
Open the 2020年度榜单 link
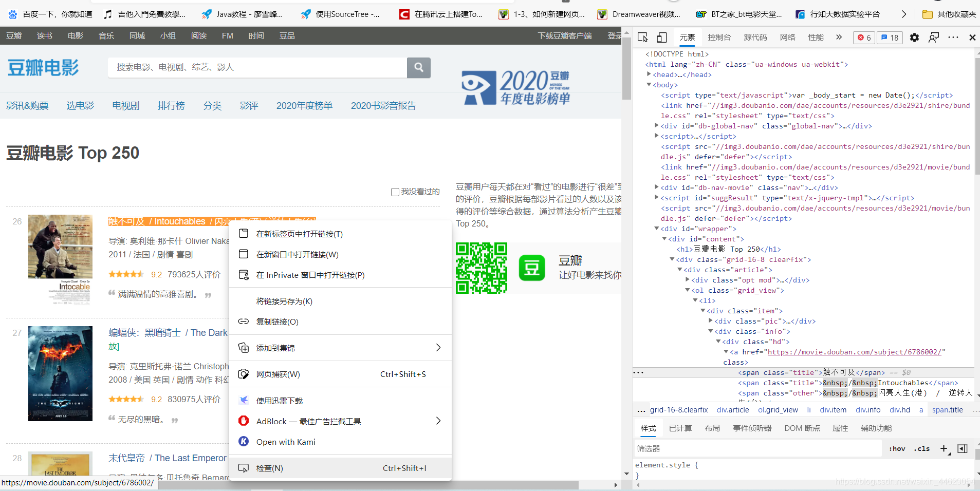click(304, 105)
